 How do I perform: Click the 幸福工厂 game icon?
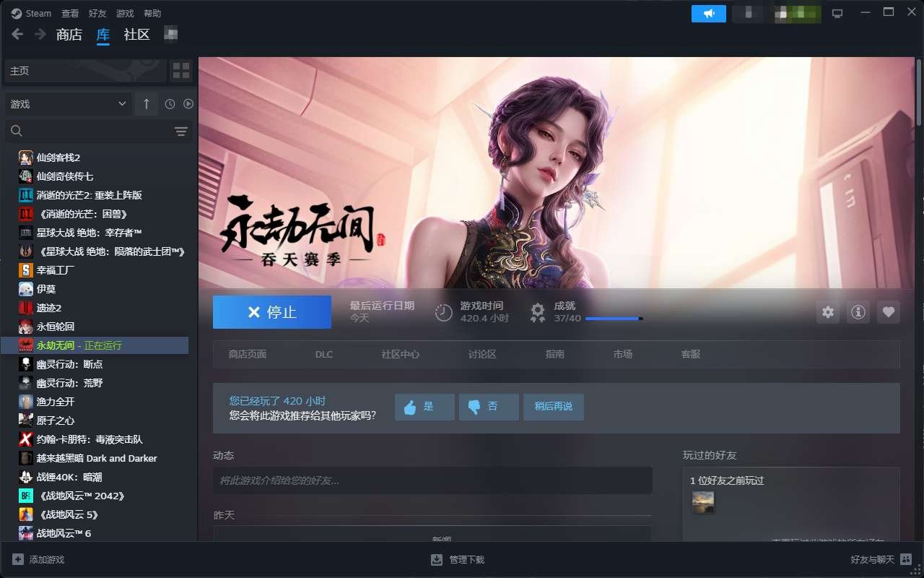coord(26,270)
